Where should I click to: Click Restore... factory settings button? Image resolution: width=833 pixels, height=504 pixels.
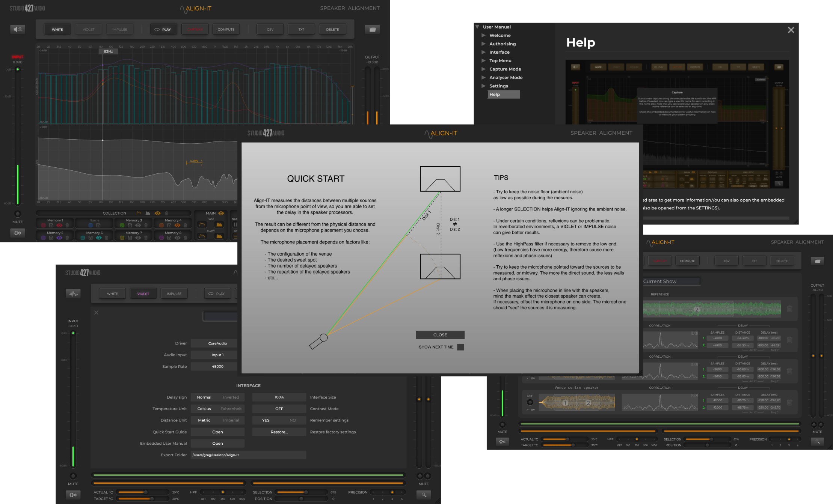(x=279, y=432)
